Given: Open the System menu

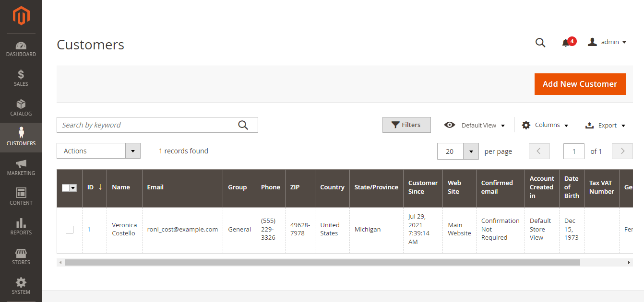Looking at the screenshot, I should (21, 286).
